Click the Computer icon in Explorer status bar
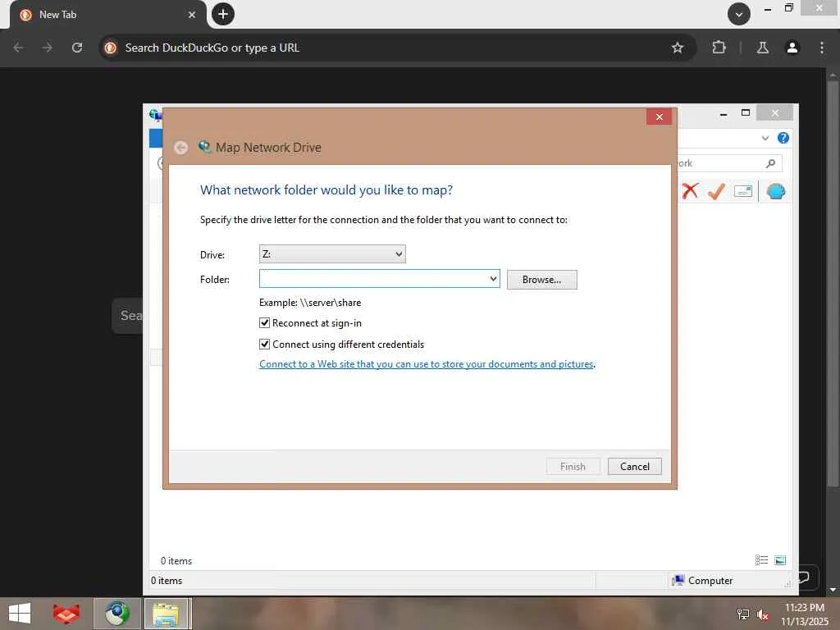 [x=677, y=580]
